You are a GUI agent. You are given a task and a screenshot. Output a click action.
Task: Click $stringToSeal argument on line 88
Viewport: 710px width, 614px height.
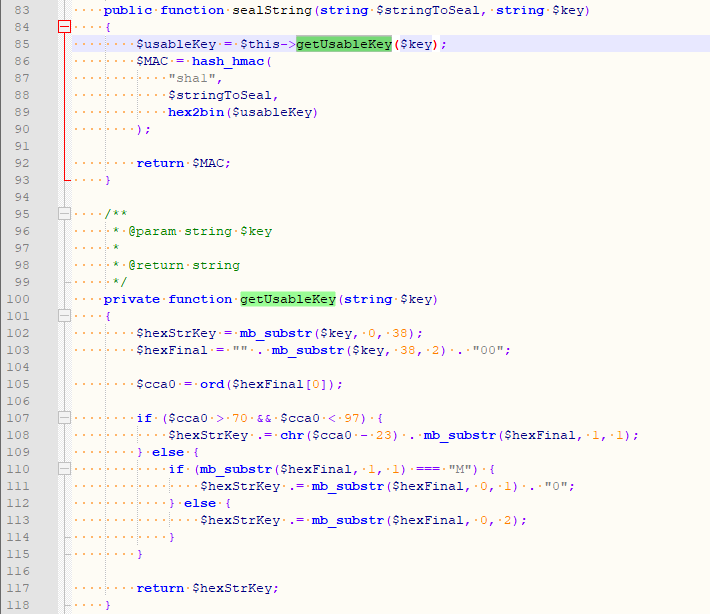[x=220, y=95]
